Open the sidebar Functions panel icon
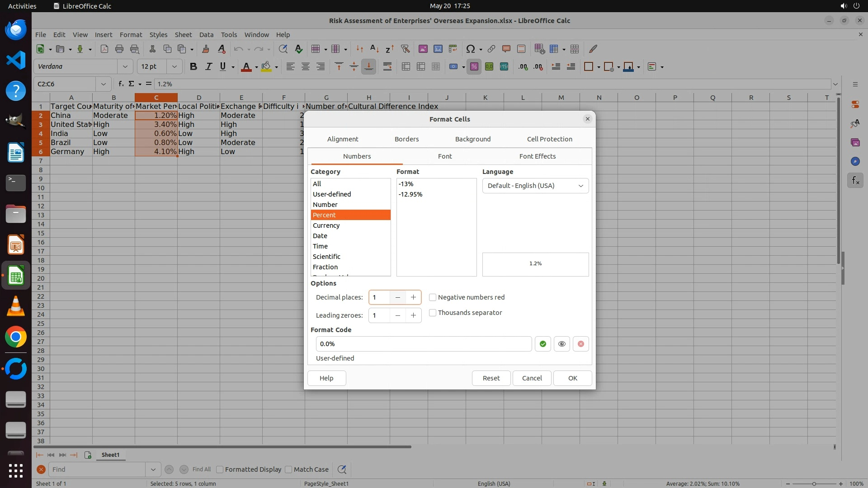Image resolution: width=868 pixels, height=488 pixels. pos(855,181)
